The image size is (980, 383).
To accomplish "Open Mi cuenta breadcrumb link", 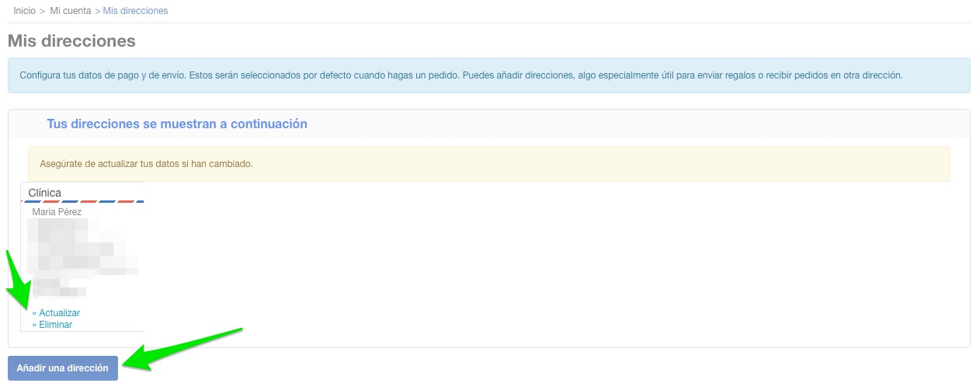I will 71,11.
